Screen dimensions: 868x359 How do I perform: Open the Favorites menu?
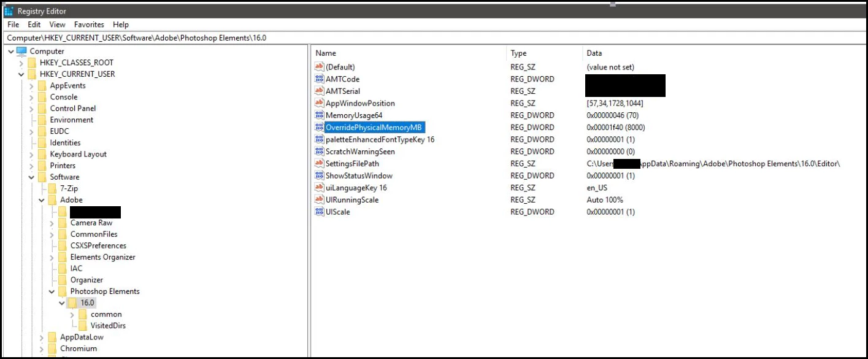point(89,25)
